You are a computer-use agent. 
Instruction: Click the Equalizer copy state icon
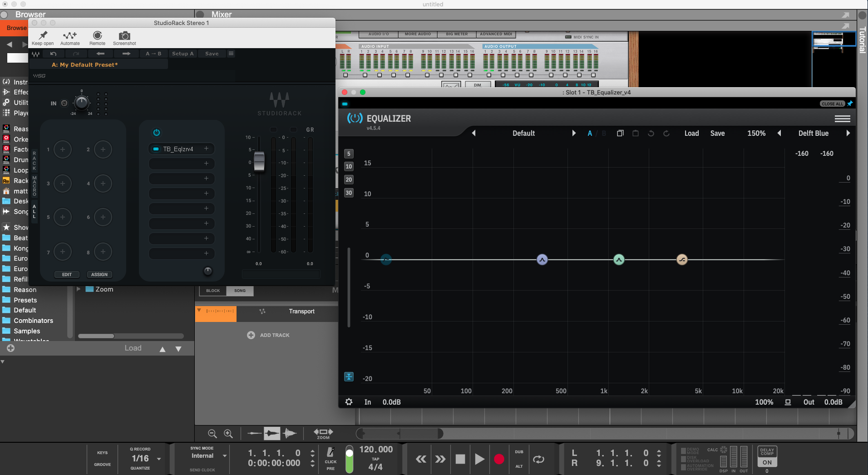620,133
